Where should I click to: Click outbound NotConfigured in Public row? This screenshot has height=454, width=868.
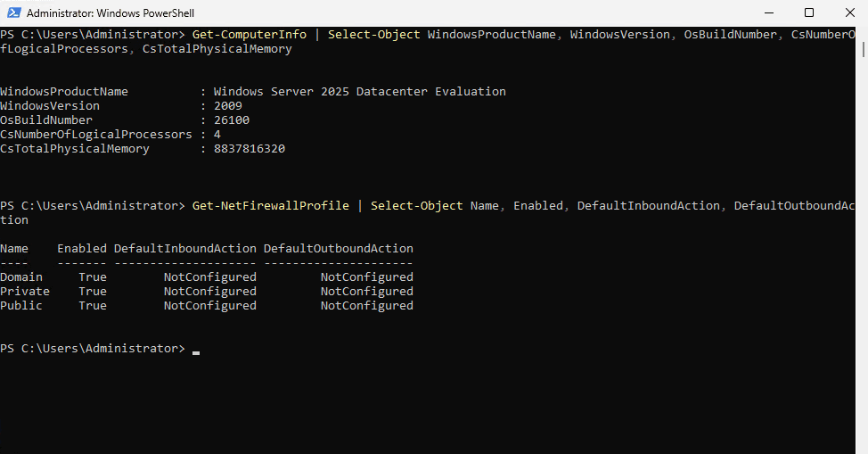(x=367, y=305)
